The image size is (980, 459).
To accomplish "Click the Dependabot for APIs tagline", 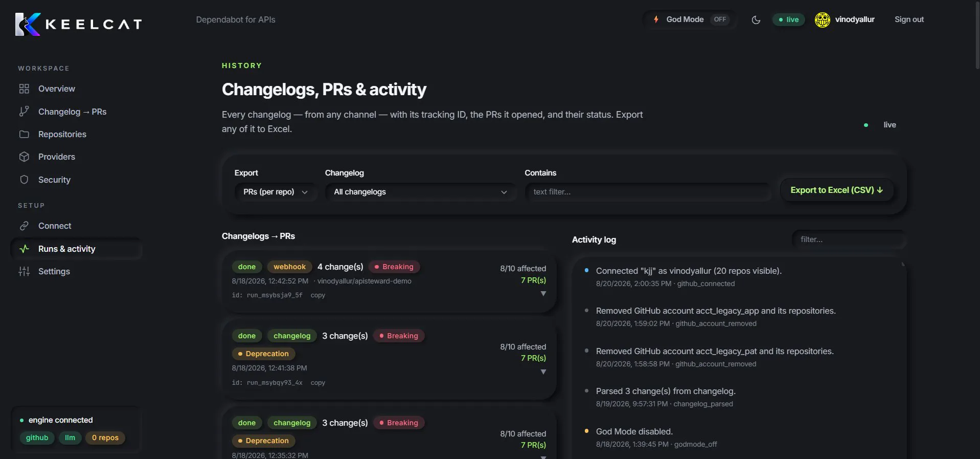I will click(236, 19).
